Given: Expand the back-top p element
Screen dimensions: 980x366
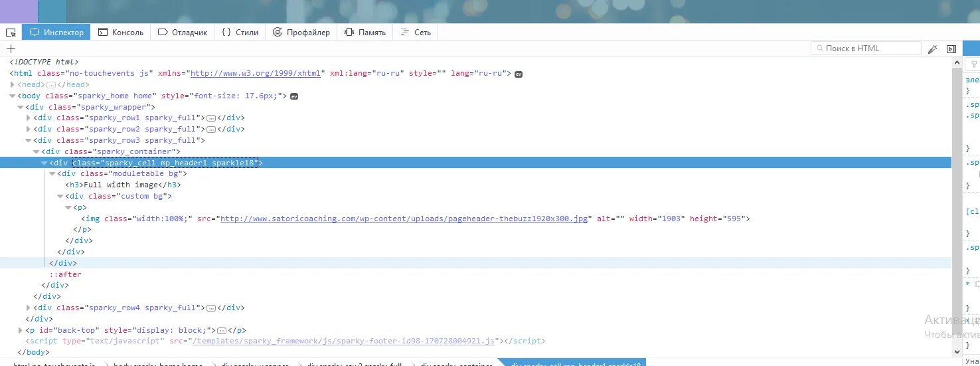Looking at the screenshot, I should (21, 330).
